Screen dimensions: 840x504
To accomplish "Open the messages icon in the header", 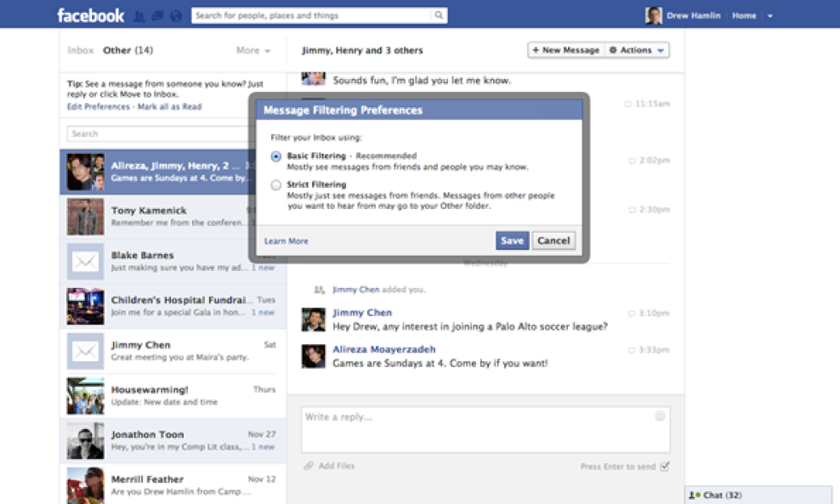I will 156,14.
